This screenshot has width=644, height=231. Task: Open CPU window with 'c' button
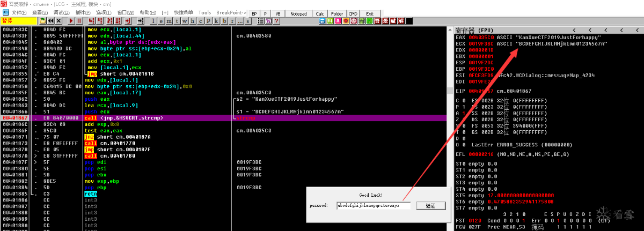[201, 21]
